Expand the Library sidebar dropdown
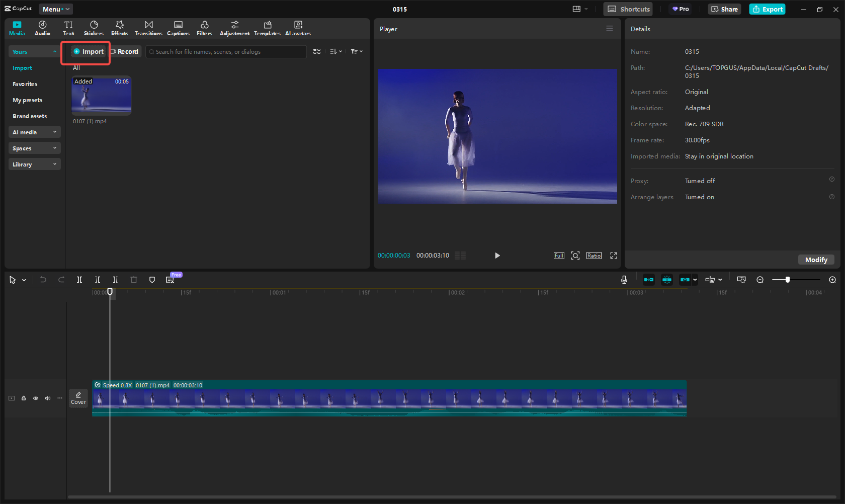 (x=55, y=164)
